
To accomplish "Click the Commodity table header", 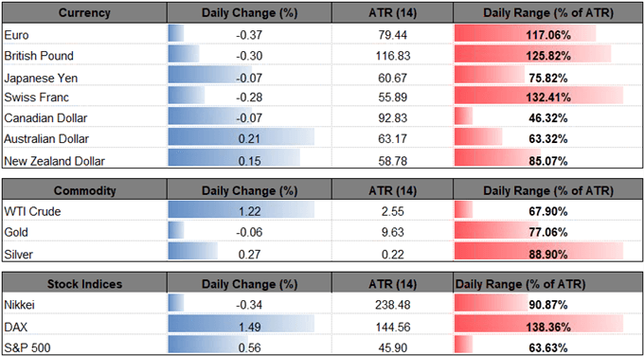I will (x=84, y=191).
